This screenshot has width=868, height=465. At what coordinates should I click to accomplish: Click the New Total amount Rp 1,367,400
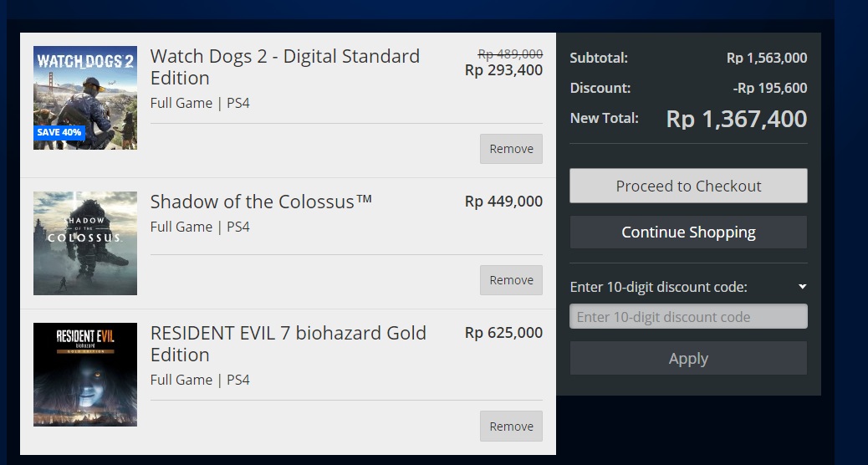(x=736, y=119)
